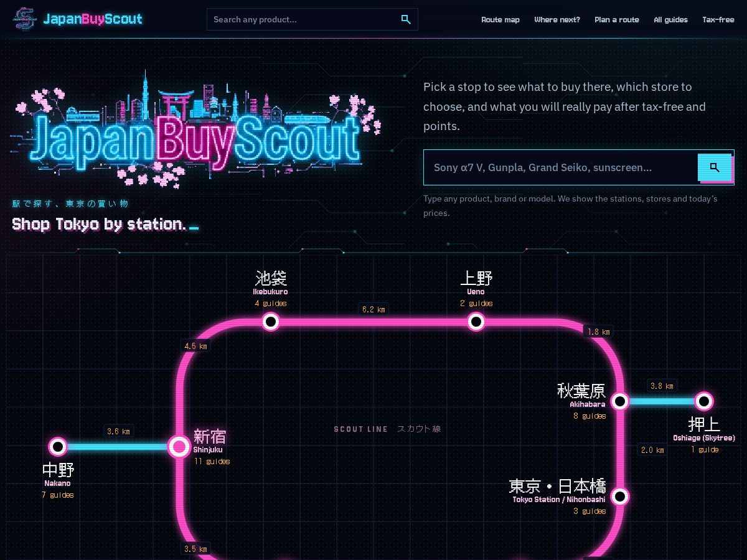Image resolution: width=747 pixels, height=560 pixels.
Task: Select the Akihabara station dot
Action: click(x=619, y=401)
